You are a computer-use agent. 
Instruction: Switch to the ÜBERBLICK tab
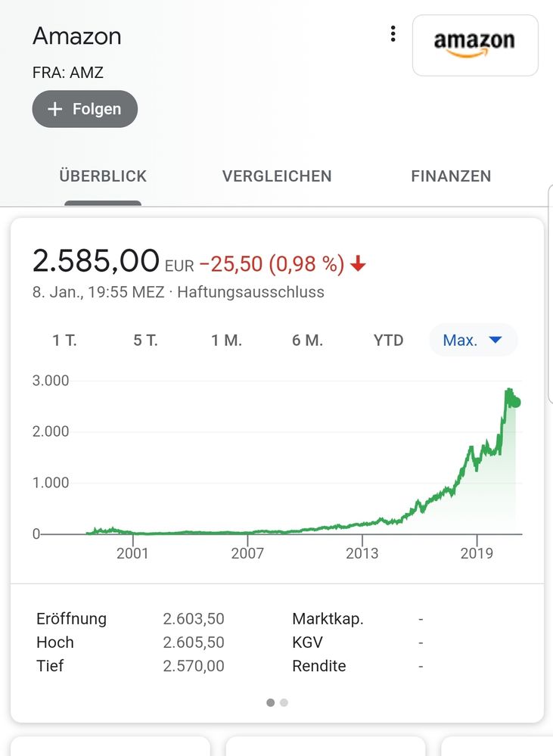(x=103, y=176)
